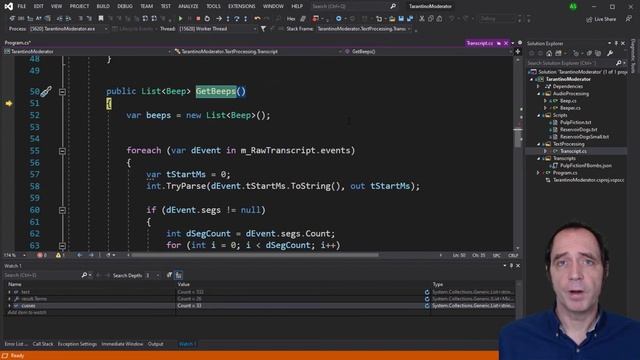Image resolution: width=640 pixels, height=360 pixels.
Task: Click the Step Into icon
Action: coord(228,19)
